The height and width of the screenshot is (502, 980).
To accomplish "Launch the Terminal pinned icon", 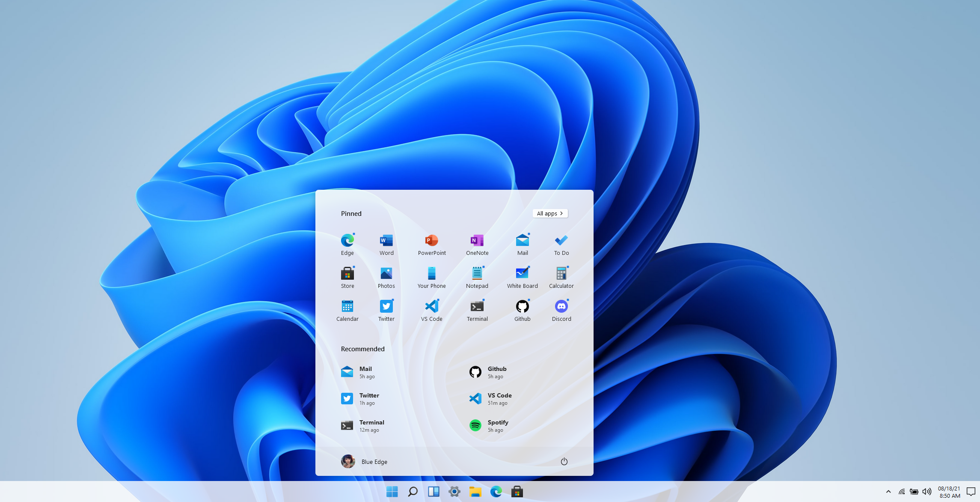I will pyautogui.click(x=477, y=309).
